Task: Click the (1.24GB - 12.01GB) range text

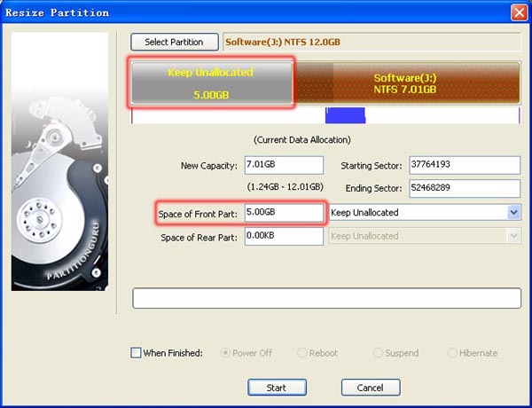Action: (x=285, y=186)
